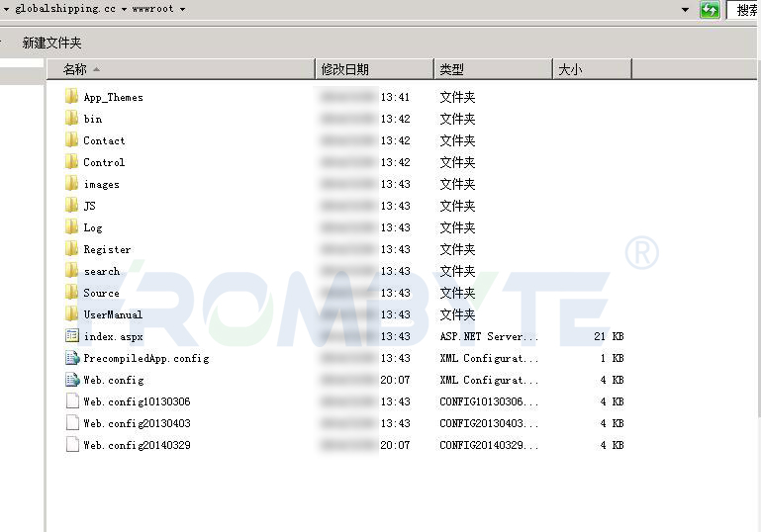Select the Log folder icon
The width and height of the screenshot is (761, 532).
[72, 227]
